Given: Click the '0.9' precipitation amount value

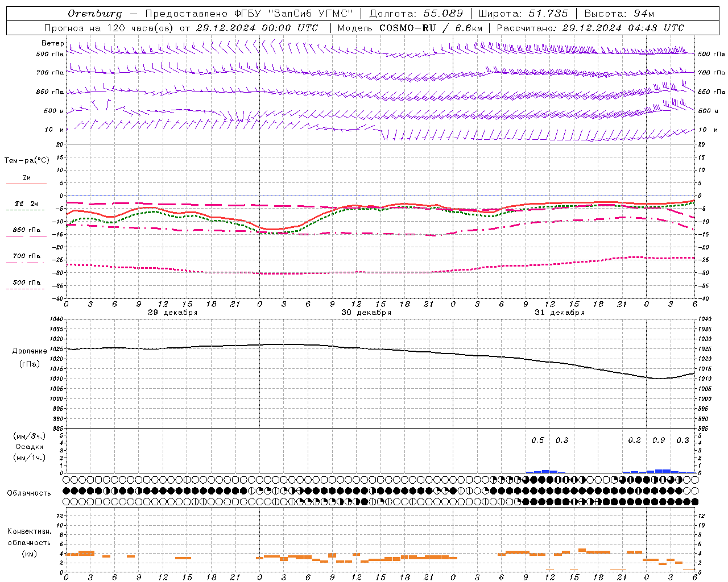Looking at the screenshot, I should pyautogui.click(x=659, y=440).
